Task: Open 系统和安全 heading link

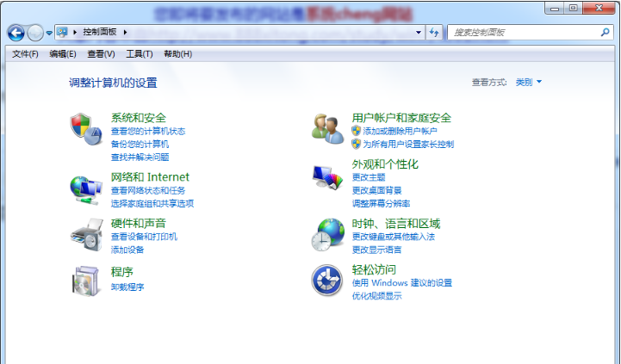Action: coord(138,118)
